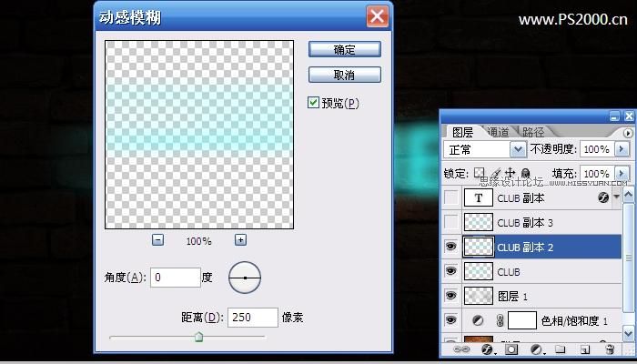Select the 图层 1 layer name
Viewport: 637px width, 364px height.
(512, 296)
